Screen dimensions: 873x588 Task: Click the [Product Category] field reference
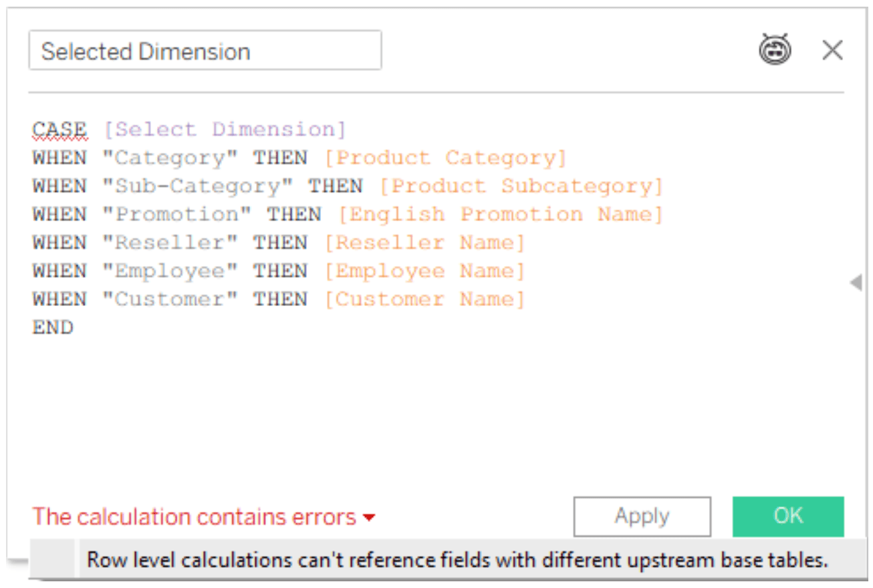click(x=445, y=158)
